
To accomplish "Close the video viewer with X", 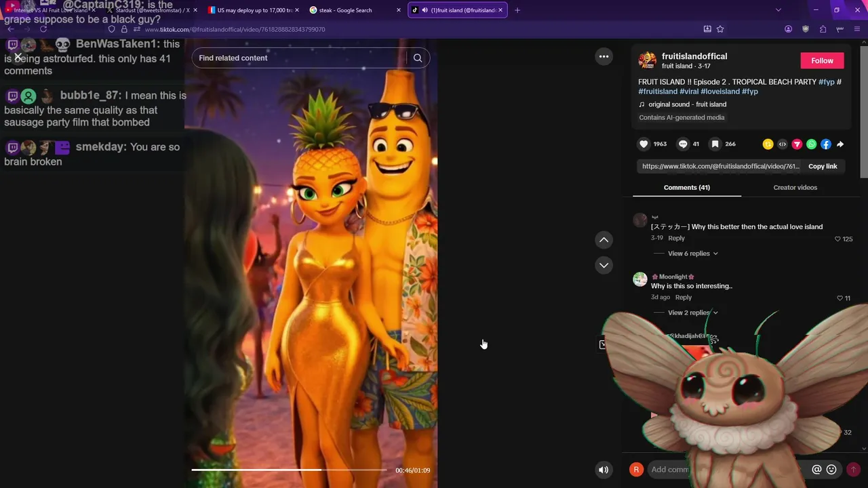I will click(x=18, y=57).
